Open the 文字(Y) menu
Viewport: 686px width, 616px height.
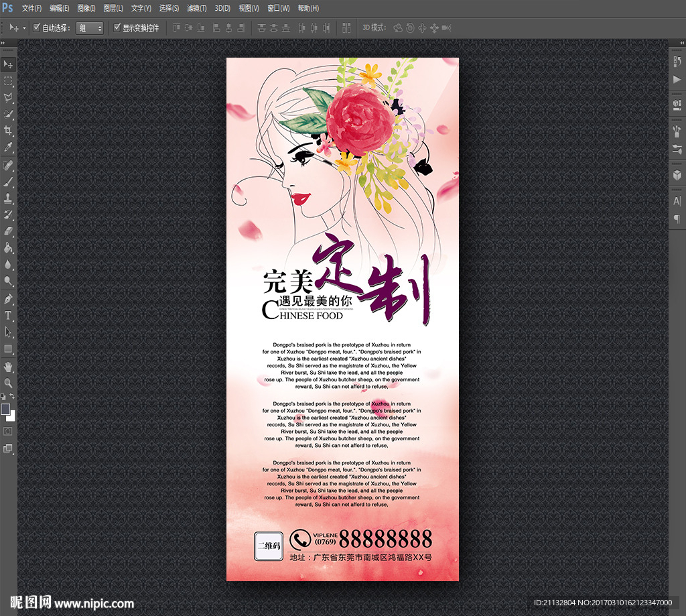(141, 8)
